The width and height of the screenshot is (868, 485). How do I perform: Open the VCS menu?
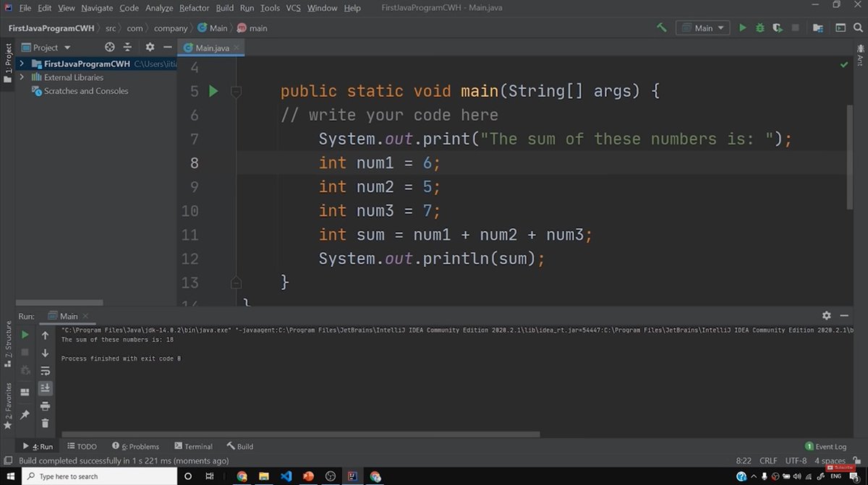coord(293,8)
